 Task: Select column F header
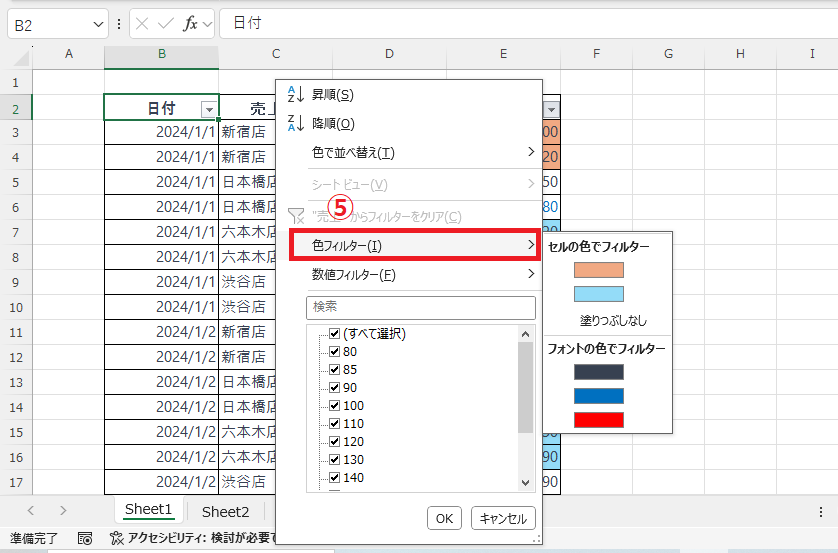(x=596, y=54)
